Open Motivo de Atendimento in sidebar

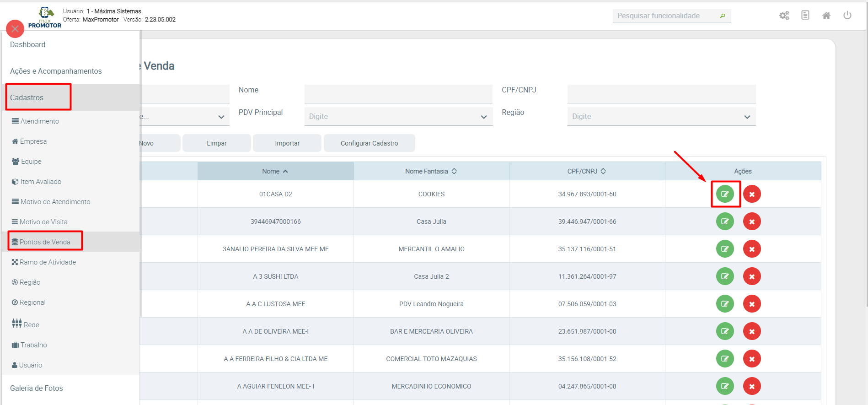[55, 202]
